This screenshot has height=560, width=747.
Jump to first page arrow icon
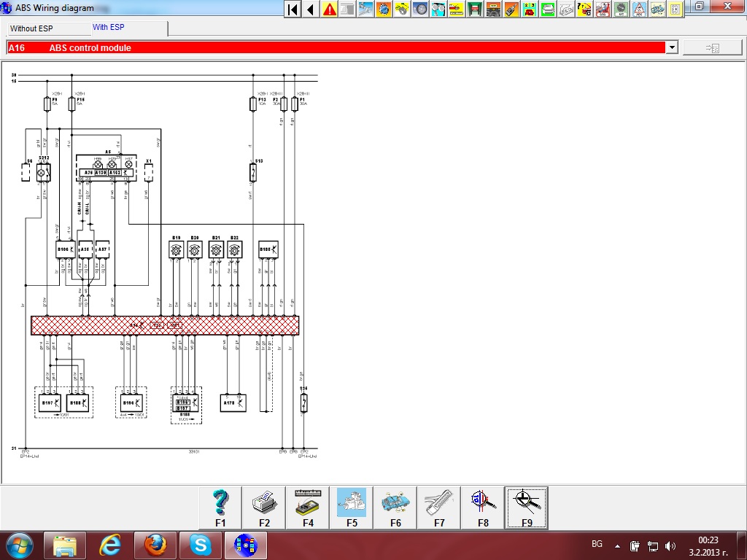(293, 9)
